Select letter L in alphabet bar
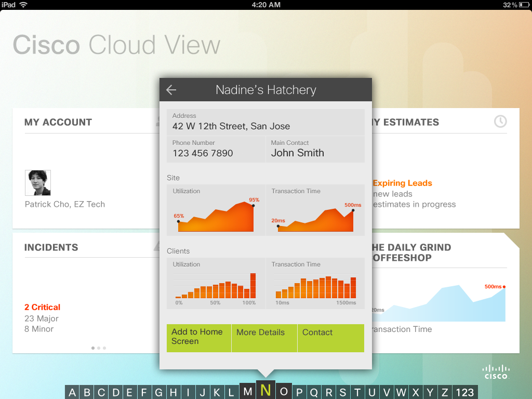The image size is (532, 399). pyautogui.click(x=231, y=393)
